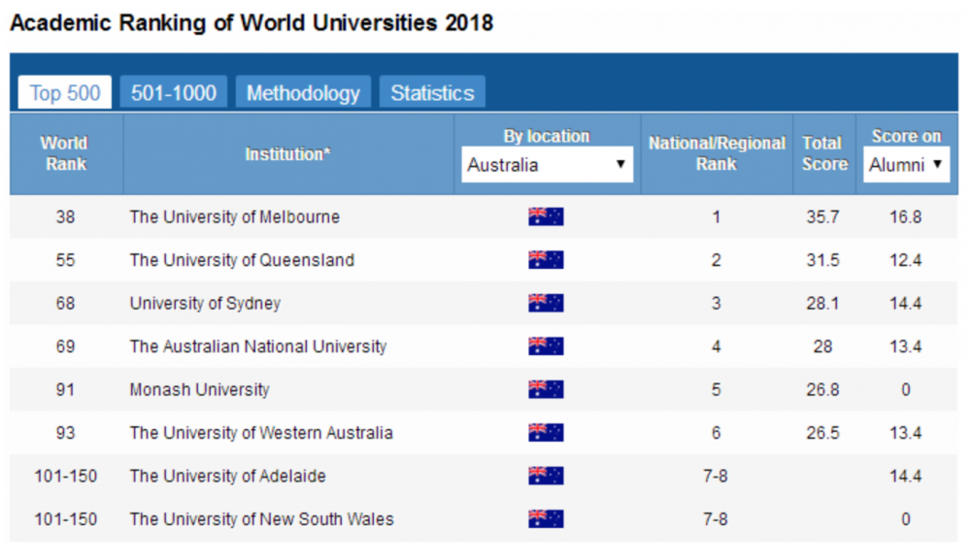Select the Top 500 tab

click(x=65, y=93)
